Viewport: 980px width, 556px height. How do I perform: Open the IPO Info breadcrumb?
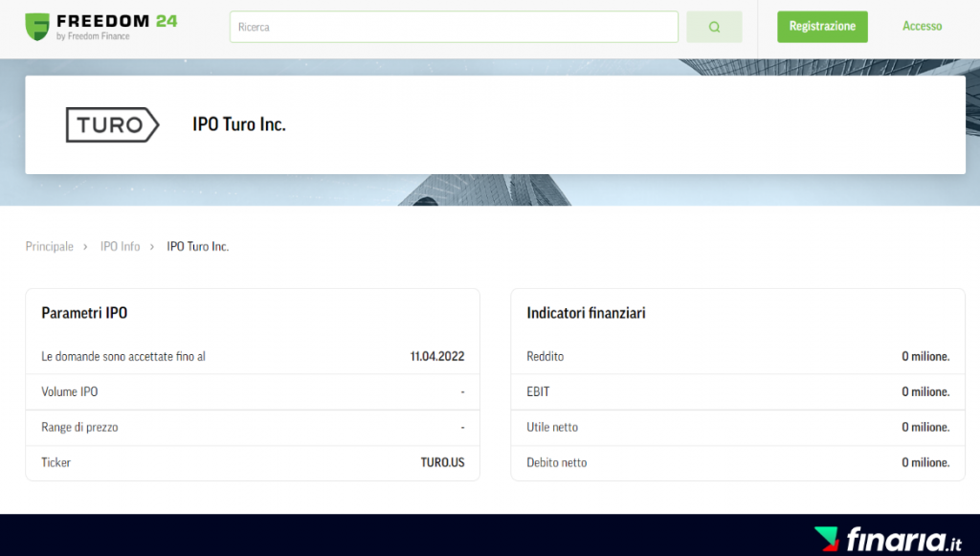(120, 246)
